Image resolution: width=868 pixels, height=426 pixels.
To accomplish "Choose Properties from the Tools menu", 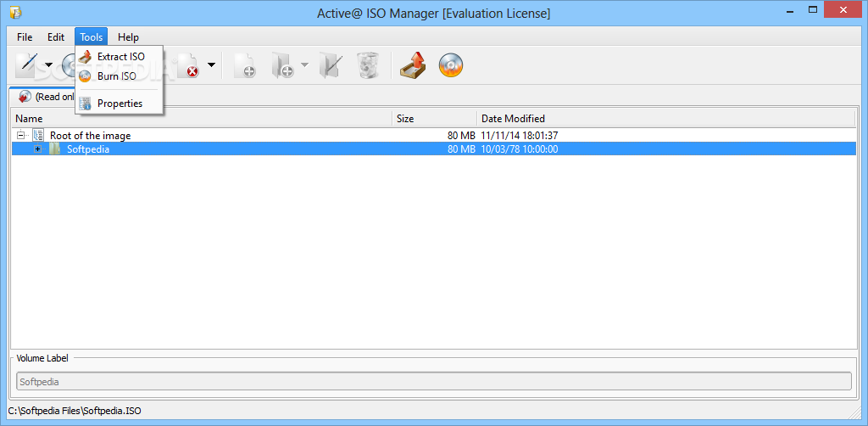I will pos(119,103).
